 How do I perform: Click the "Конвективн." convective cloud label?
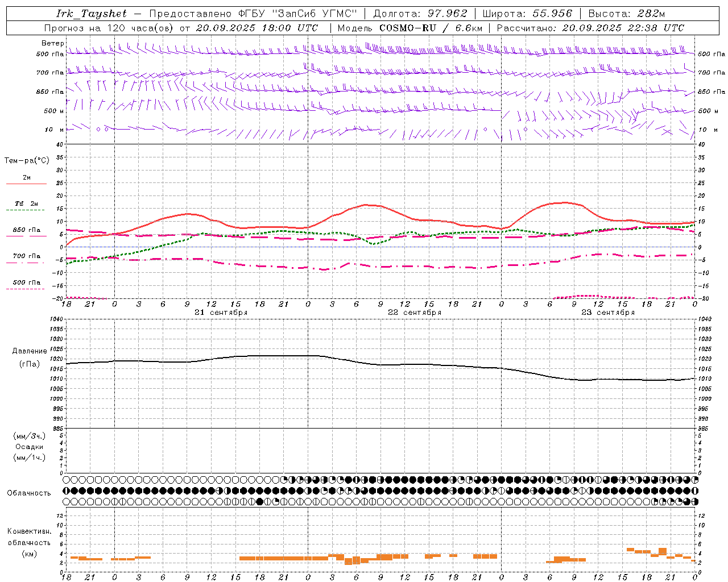click(29, 531)
